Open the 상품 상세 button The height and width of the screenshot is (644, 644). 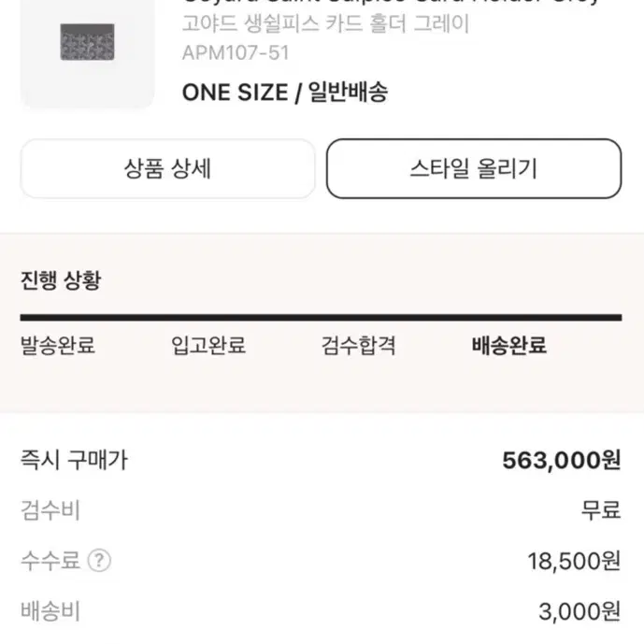point(167,169)
